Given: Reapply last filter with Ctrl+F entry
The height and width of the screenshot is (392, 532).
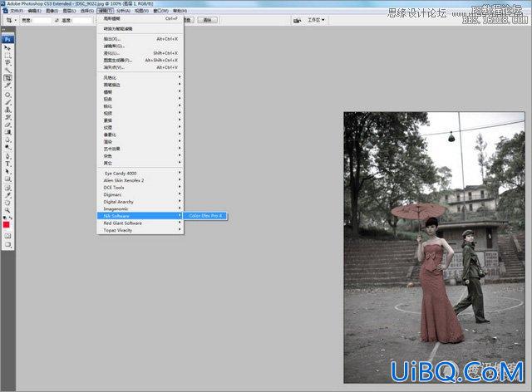Looking at the screenshot, I should coord(140,18).
